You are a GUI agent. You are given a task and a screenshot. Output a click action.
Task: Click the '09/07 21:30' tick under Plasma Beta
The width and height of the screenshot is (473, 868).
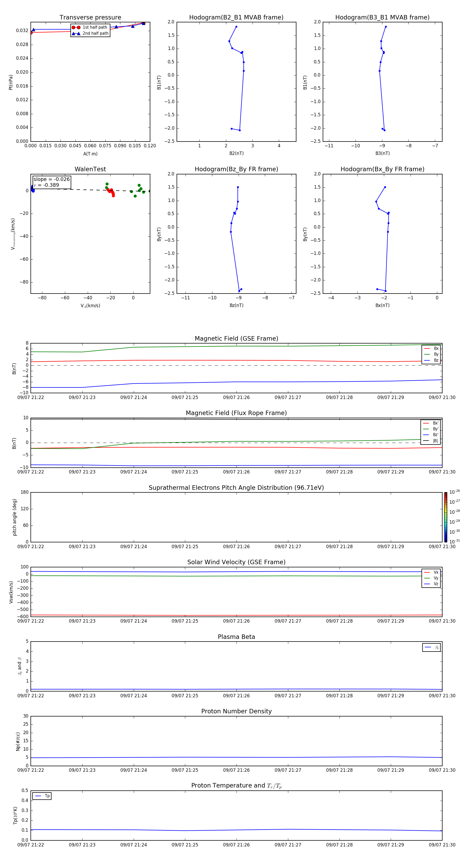[442, 695]
